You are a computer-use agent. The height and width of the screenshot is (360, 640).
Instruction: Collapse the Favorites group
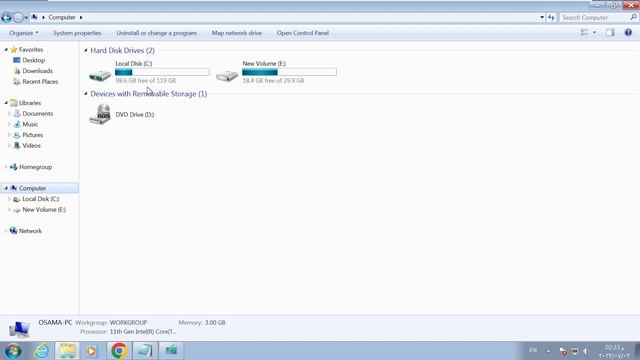(x=6, y=49)
